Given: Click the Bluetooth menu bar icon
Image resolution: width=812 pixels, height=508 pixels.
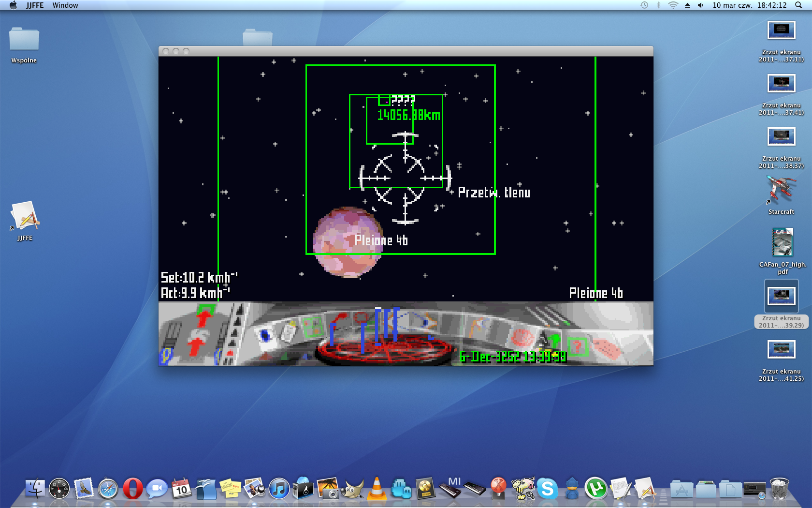Looking at the screenshot, I should tap(658, 5).
